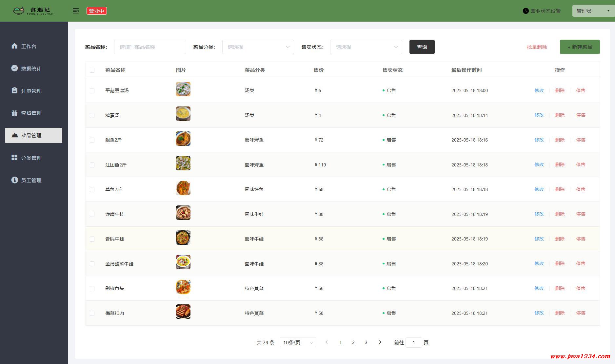Image resolution: width=615 pixels, height=364 pixels.
Task: Open the 工作台 home icon
Action: click(x=14, y=46)
